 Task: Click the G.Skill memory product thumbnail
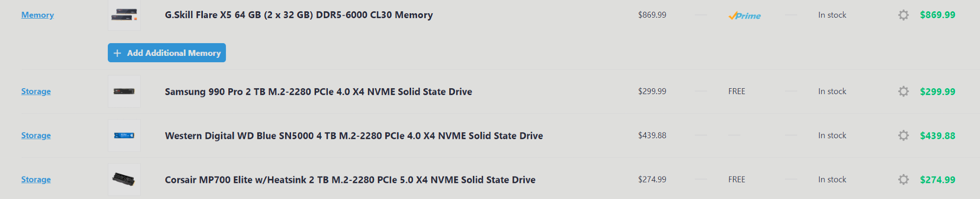tap(124, 15)
